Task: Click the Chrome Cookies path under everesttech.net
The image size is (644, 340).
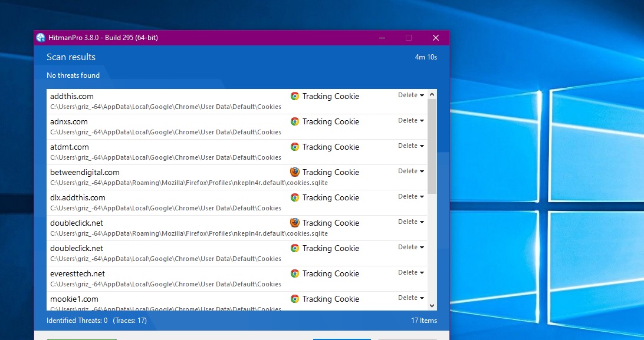Action: coord(166,284)
